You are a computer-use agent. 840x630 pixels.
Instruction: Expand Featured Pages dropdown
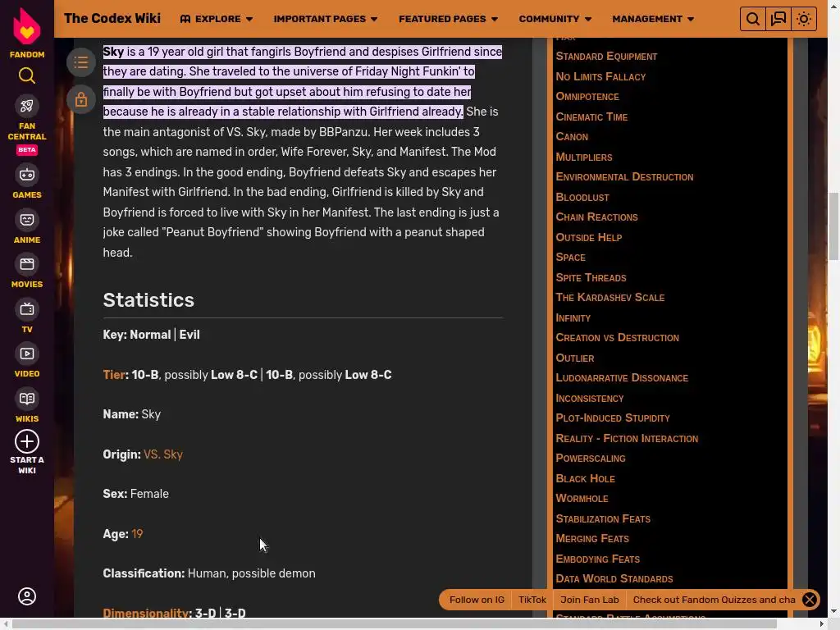tap(449, 19)
